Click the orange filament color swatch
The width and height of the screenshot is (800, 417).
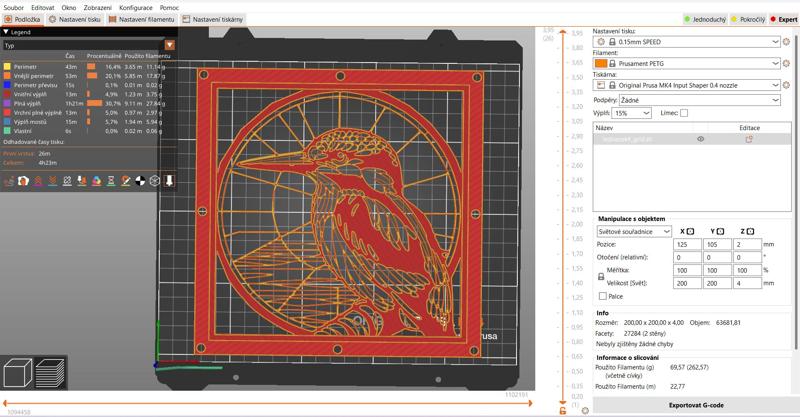tap(601, 64)
